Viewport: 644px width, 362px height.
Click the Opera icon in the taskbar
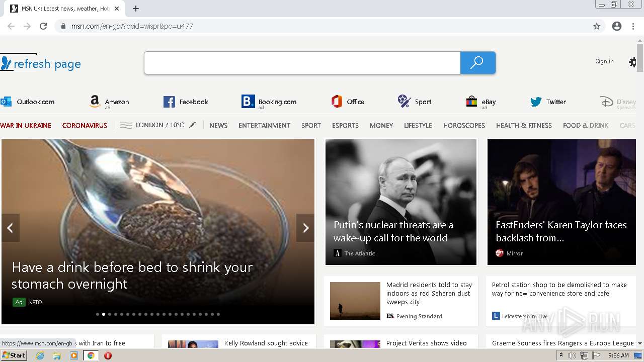coord(108,355)
